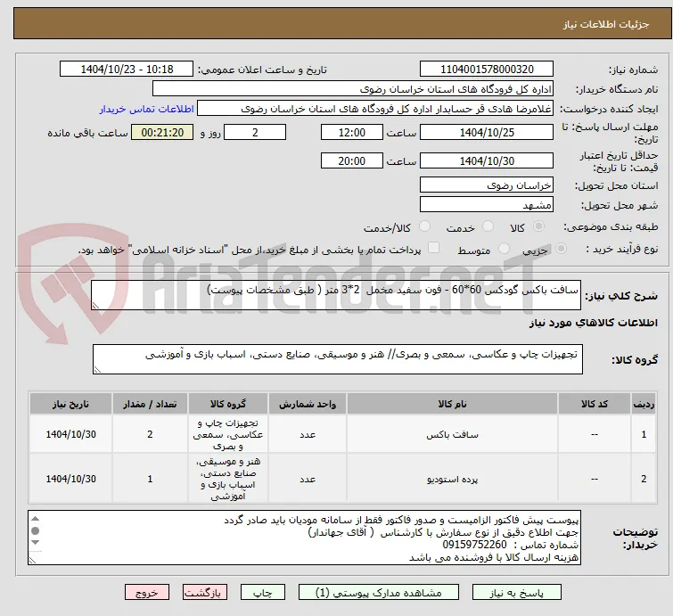Click the گروه کالا column header

coord(228,404)
